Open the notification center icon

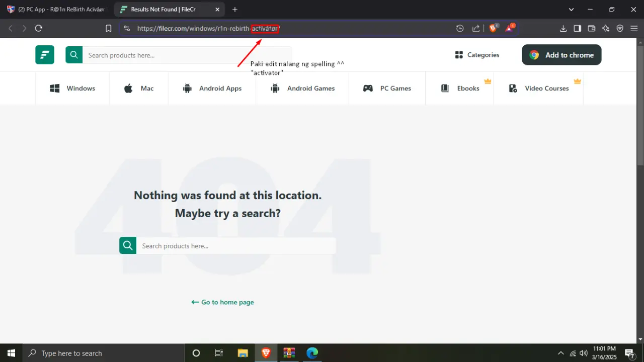[629, 353]
